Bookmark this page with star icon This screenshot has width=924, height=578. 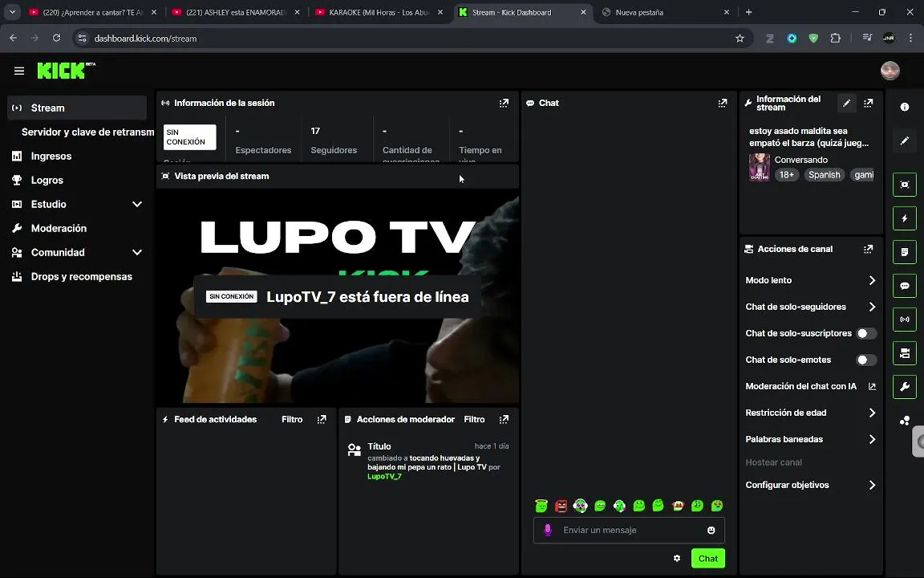click(x=740, y=39)
